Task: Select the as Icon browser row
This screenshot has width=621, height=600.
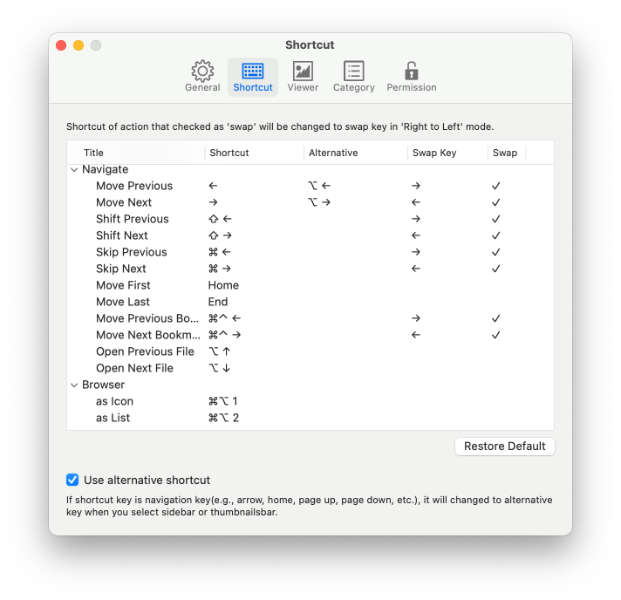Action: tap(114, 401)
